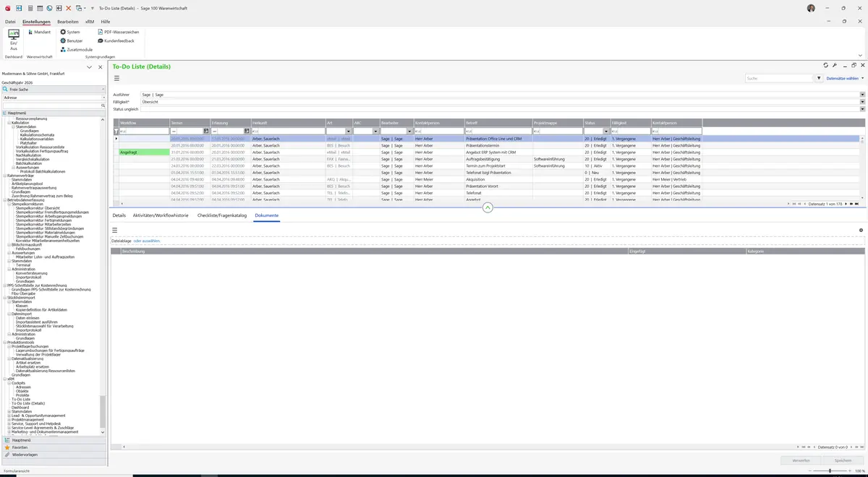Viewport: 868px width, 477px height.
Task: Click the green 'Angefragt' workflow cell
Action: tap(144, 152)
